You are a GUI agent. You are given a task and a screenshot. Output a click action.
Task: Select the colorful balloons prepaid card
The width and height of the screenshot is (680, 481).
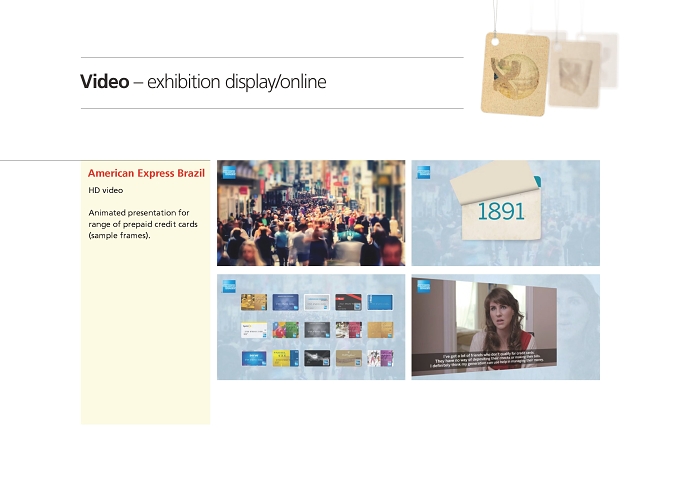pos(285,330)
